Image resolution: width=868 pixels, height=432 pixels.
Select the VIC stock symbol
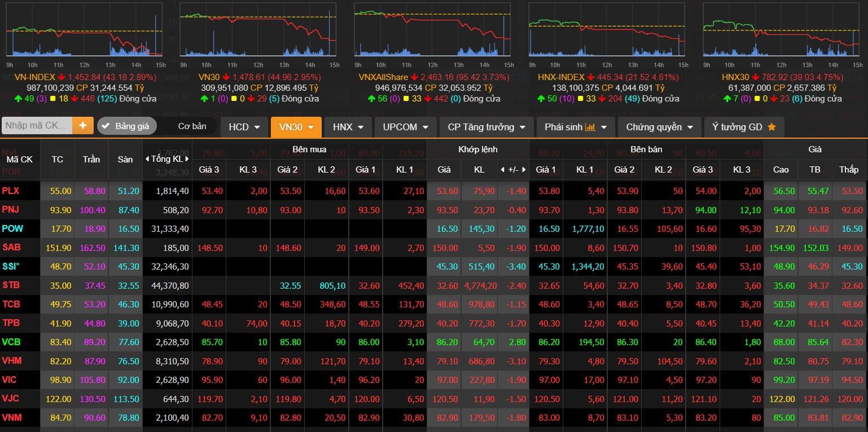9,380
